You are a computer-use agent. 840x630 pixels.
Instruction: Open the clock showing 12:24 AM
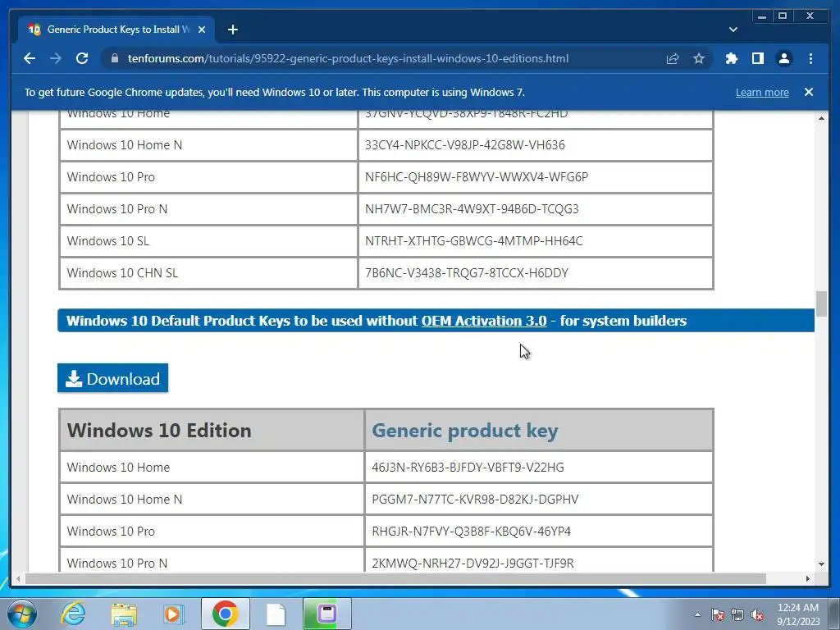pyautogui.click(x=797, y=614)
